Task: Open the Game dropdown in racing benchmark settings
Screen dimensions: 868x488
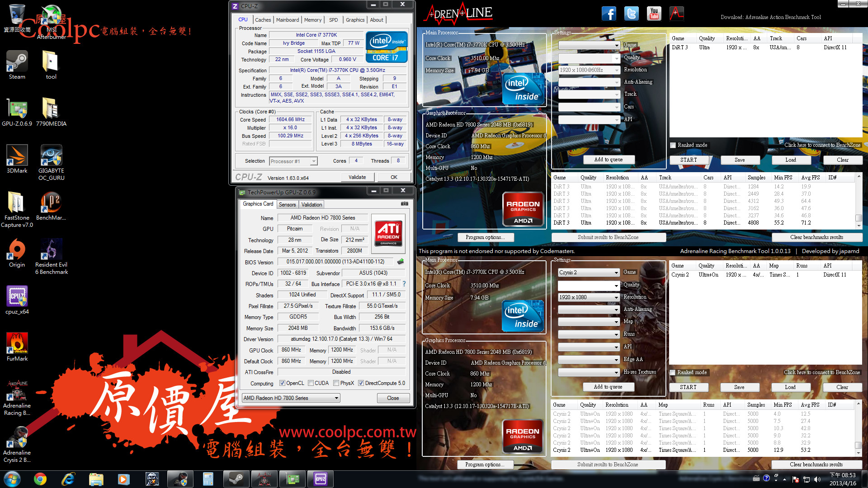Action: click(589, 45)
